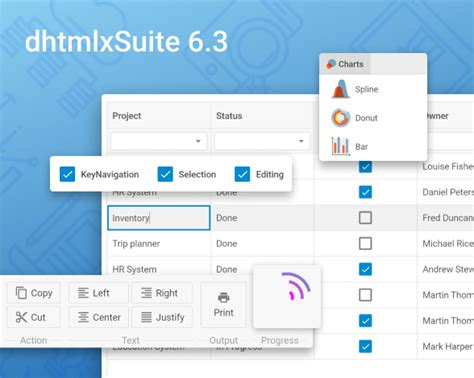Select the Left align text icon
This screenshot has width=474, height=378.
(83, 293)
